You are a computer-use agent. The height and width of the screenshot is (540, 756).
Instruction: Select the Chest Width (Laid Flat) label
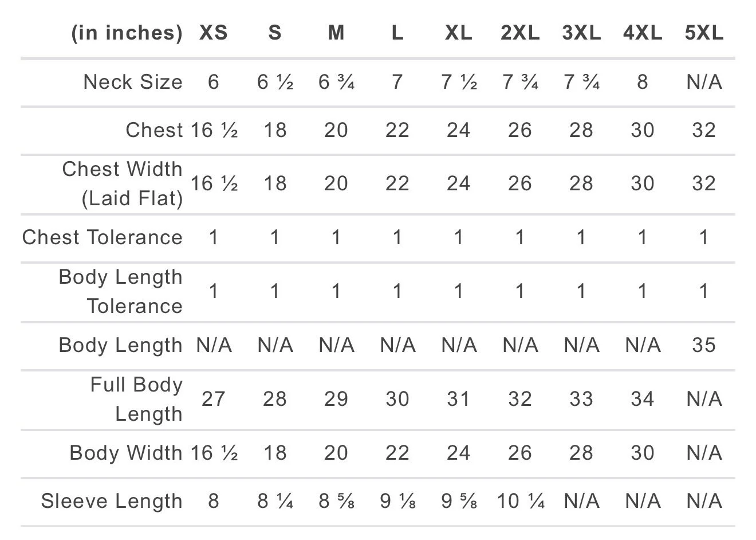[122, 183]
